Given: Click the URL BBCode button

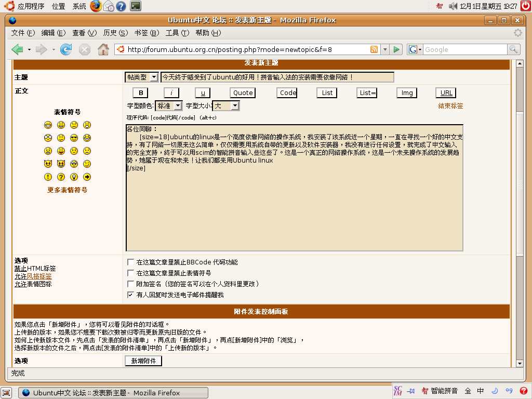Looking at the screenshot, I should click(446, 92).
